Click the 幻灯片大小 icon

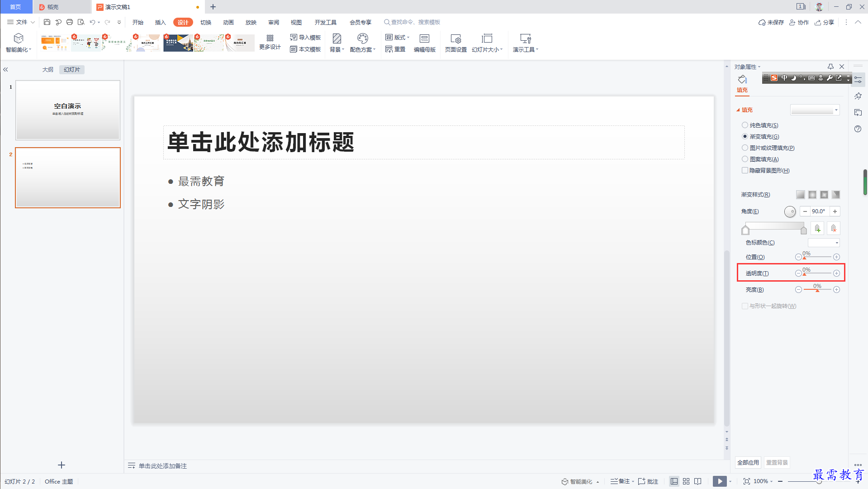coord(487,38)
